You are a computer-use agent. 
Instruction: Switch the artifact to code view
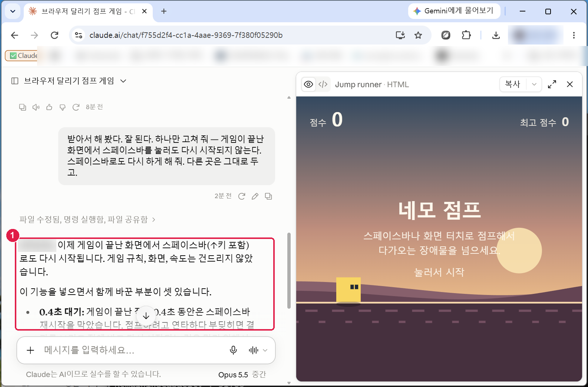[x=323, y=85]
